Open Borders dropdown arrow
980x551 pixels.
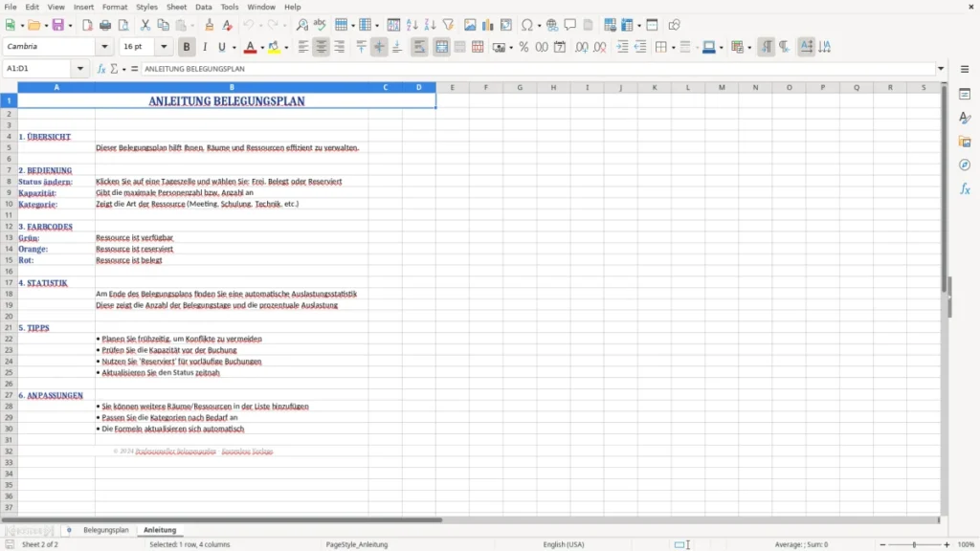[x=673, y=47]
